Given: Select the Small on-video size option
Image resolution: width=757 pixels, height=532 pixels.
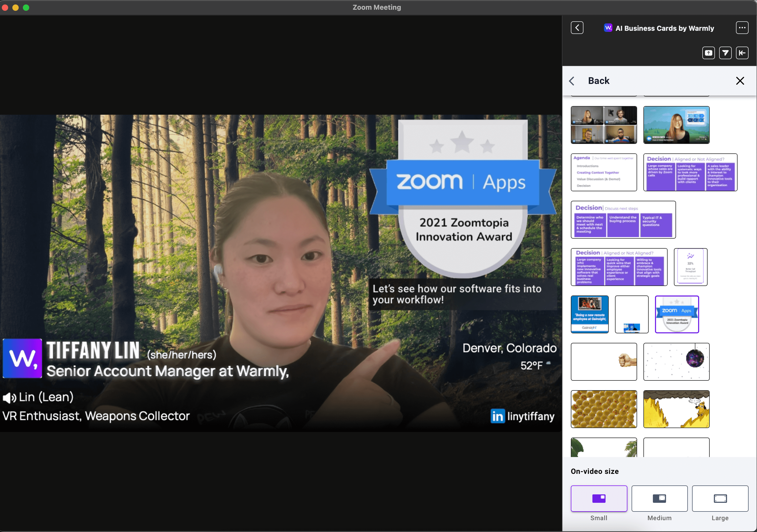Looking at the screenshot, I should pos(599,498).
